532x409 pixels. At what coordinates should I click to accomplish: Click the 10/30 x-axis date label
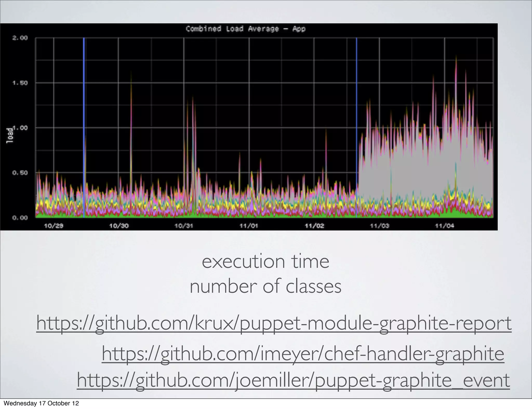tap(119, 226)
